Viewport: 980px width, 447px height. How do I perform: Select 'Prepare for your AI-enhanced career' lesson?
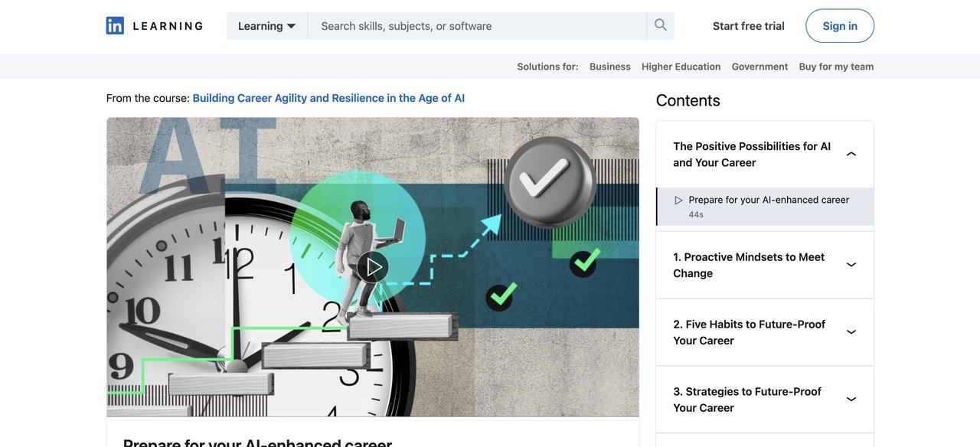coord(765,207)
